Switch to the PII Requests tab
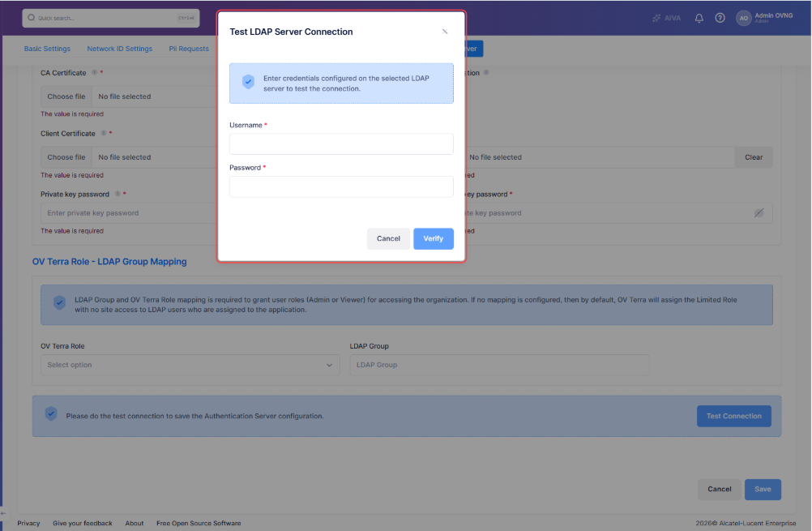 (x=189, y=49)
